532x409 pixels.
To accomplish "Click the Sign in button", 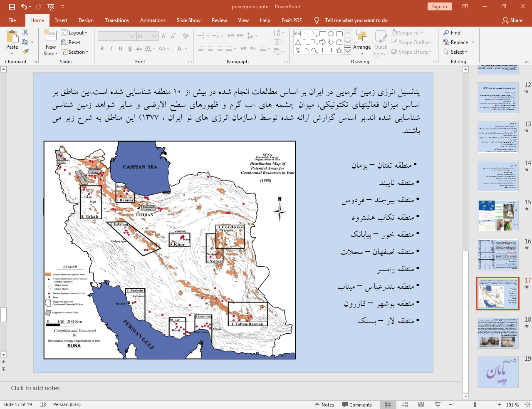I will click(439, 7).
